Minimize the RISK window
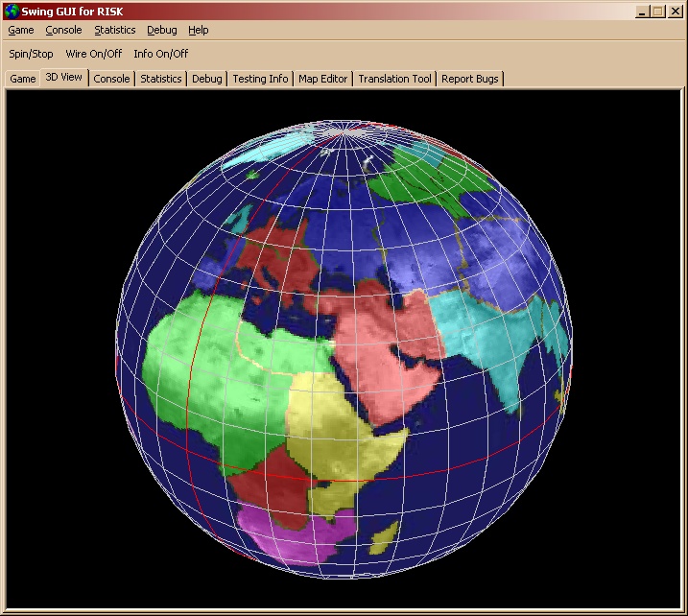Screen dimensions: 688x616 click(x=642, y=12)
